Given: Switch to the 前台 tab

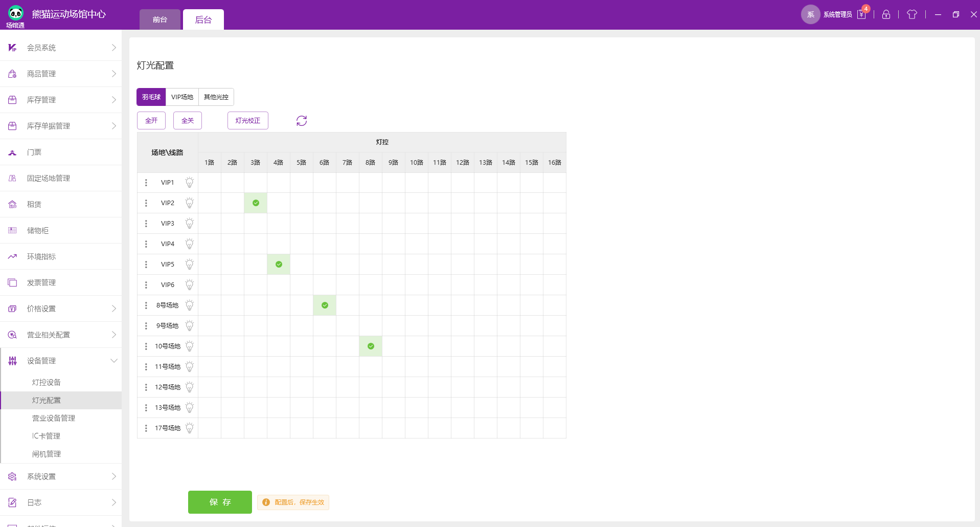Looking at the screenshot, I should [x=160, y=19].
